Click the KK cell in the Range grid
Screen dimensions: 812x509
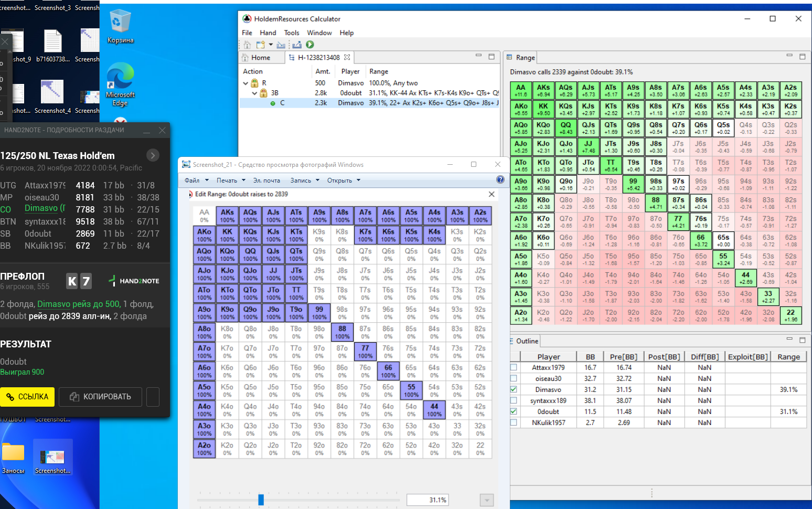click(x=543, y=109)
